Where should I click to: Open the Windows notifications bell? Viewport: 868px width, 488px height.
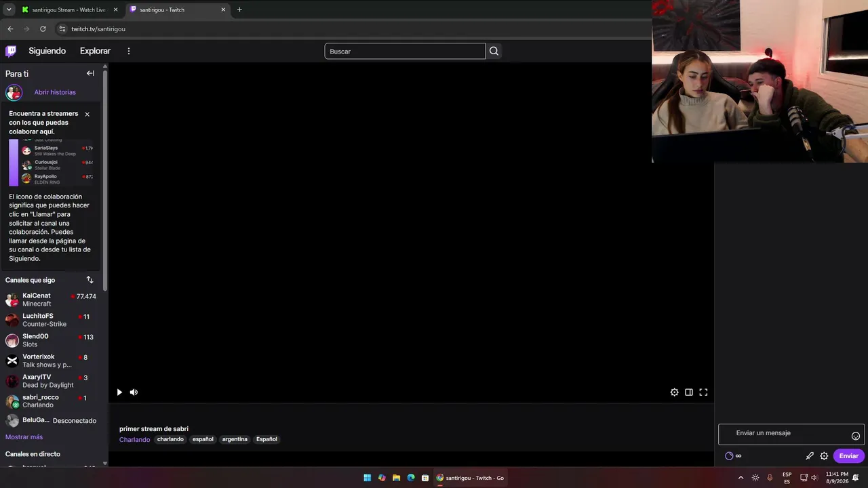pos(856,478)
